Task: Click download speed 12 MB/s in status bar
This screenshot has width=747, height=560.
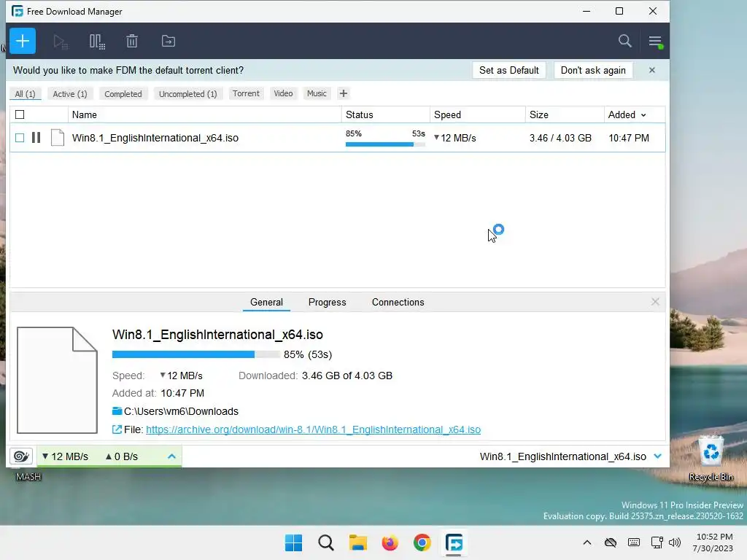Action: [x=65, y=456]
